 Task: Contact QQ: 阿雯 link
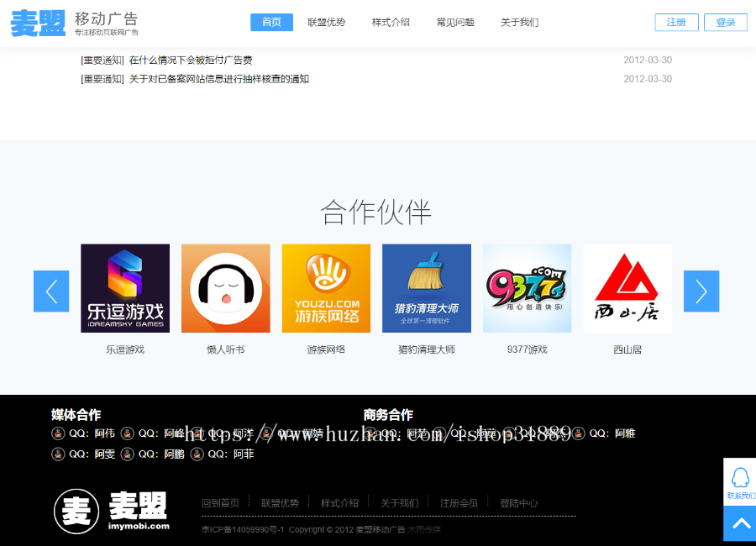[x=92, y=454]
